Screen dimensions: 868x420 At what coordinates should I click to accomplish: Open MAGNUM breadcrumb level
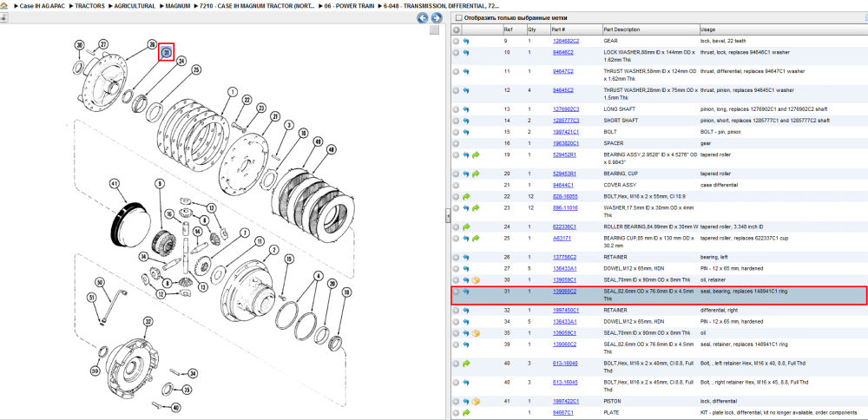pyautogui.click(x=178, y=6)
